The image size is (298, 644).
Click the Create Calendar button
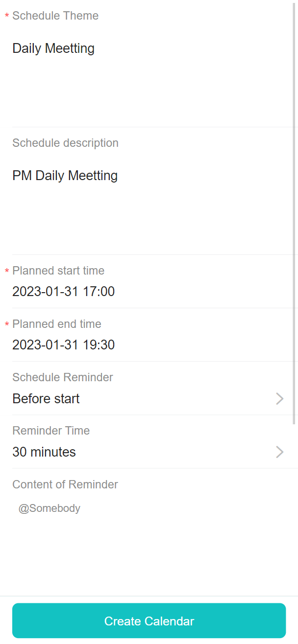(x=149, y=621)
